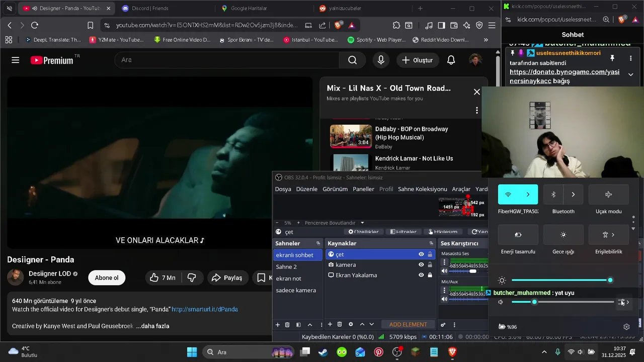Open the Brave main hamburger menu
Screen dimensions: 644x362
coord(492,25)
